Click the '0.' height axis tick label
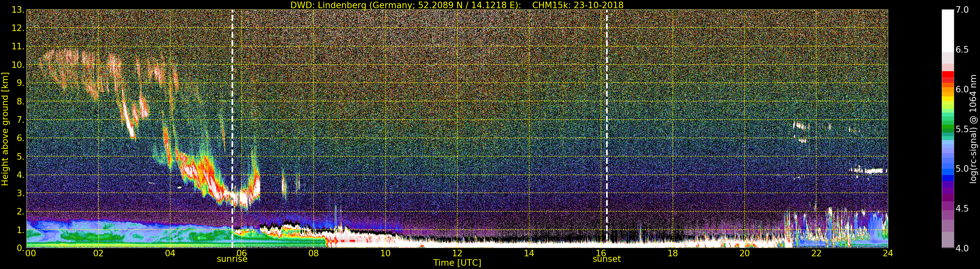This screenshot has height=269, width=980. (x=20, y=248)
